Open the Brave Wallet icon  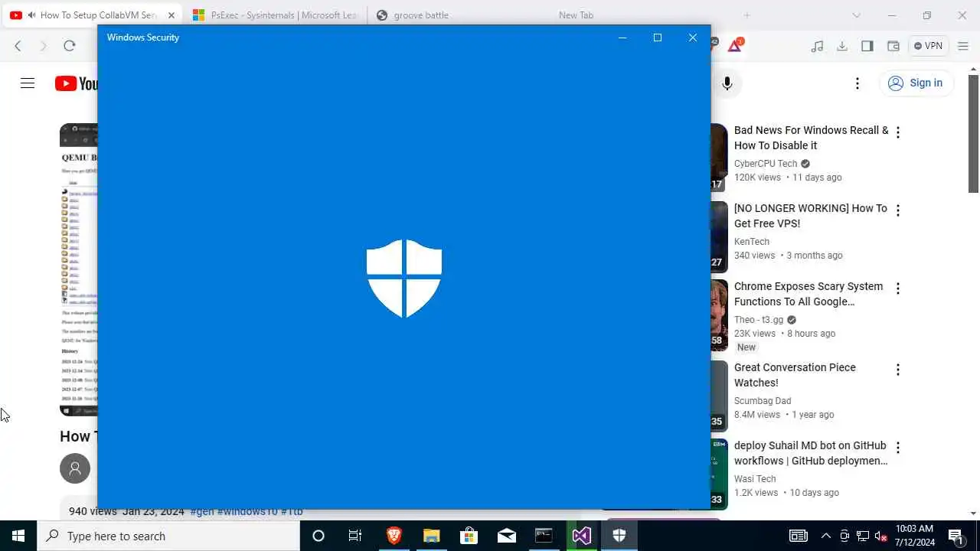[893, 46]
